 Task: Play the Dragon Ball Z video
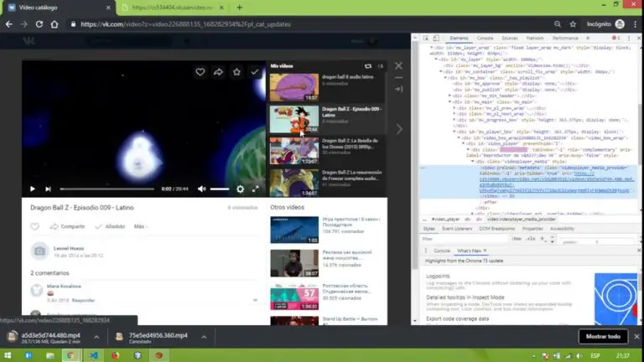pos(33,189)
